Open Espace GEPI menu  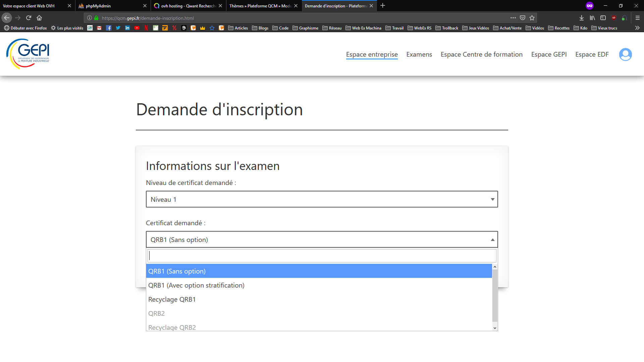tap(549, 54)
